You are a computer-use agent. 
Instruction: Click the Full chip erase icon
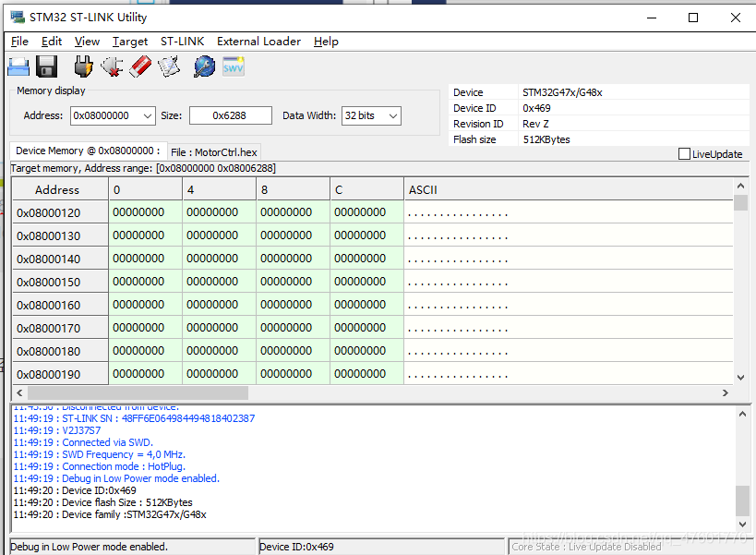tap(139, 66)
